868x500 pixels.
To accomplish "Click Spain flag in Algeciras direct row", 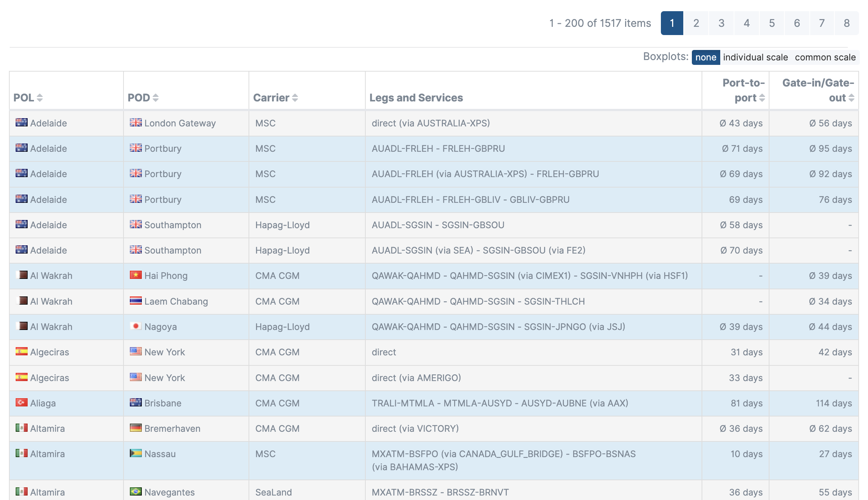I will point(22,351).
